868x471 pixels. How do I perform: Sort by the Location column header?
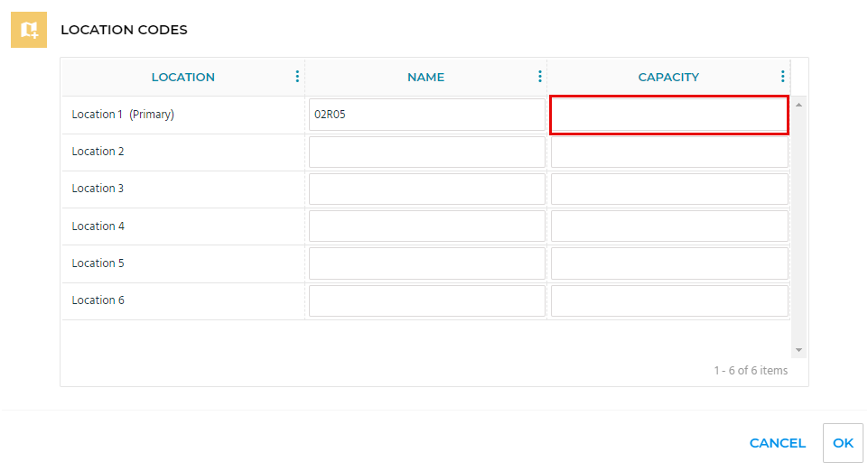(182, 78)
